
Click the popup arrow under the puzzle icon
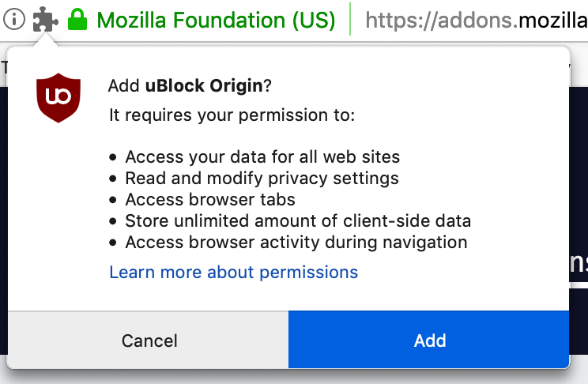pyautogui.click(x=45, y=40)
